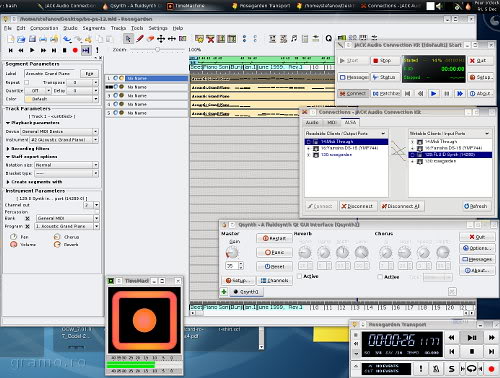Enable Reverb Active checkbox in Qsynth
Screen dimensions: 500x378
(300, 276)
